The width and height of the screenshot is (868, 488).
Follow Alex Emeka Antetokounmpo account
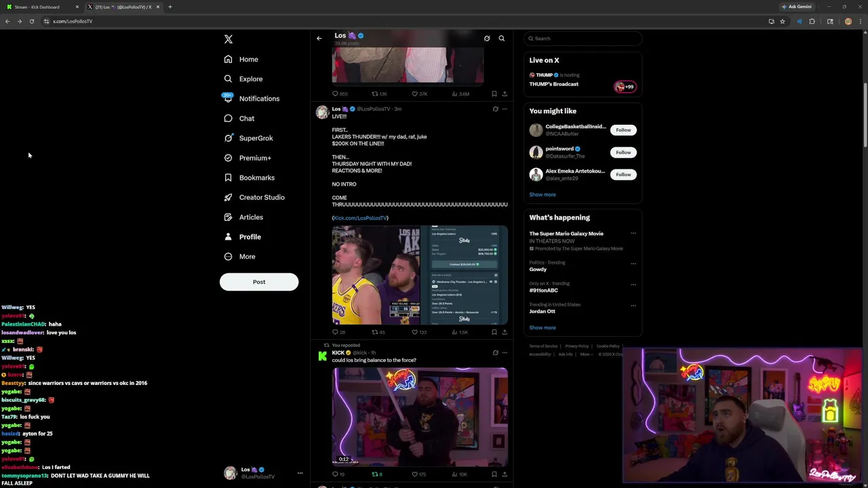coord(623,175)
